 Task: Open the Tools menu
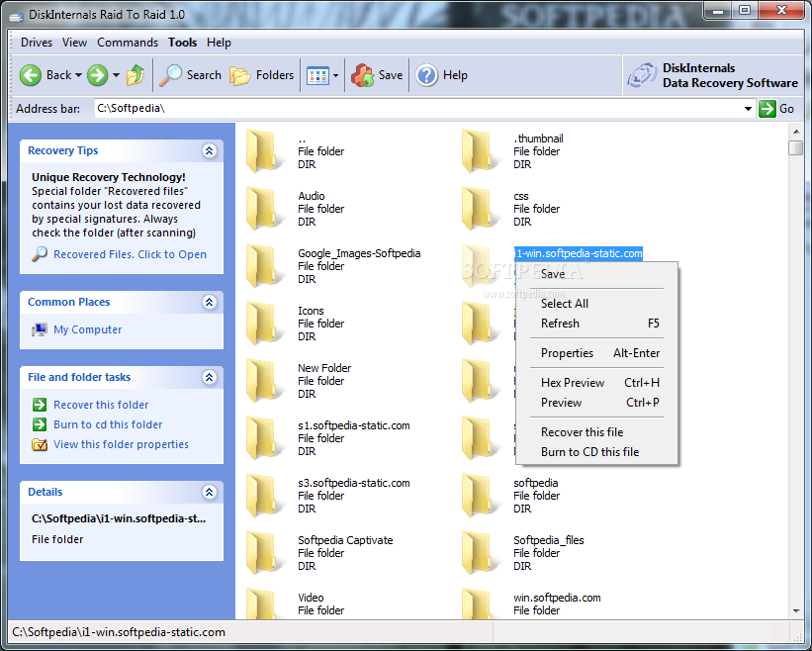(182, 43)
